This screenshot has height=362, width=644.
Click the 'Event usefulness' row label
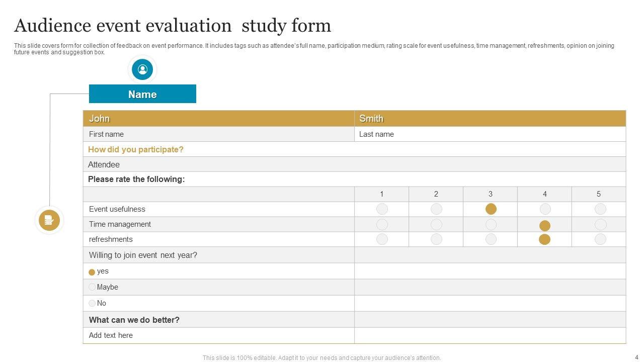(117, 209)
